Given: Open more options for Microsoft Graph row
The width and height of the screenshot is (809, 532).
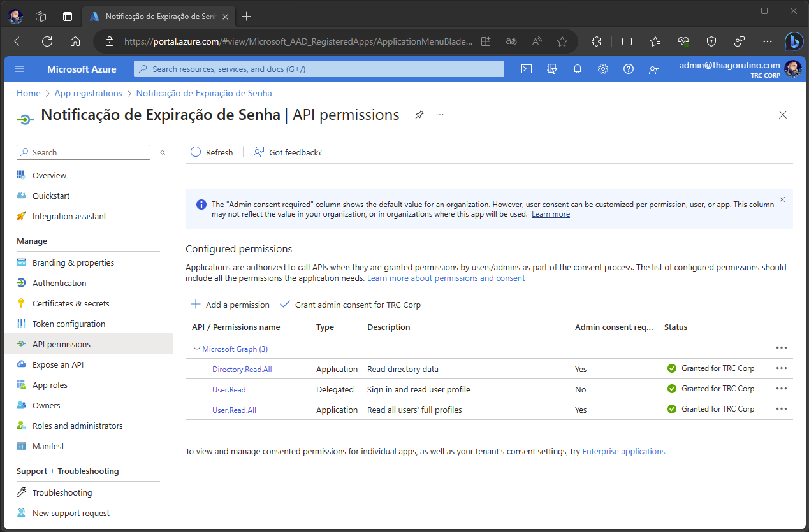Looking at the screenshot, I should pos(782,348).
